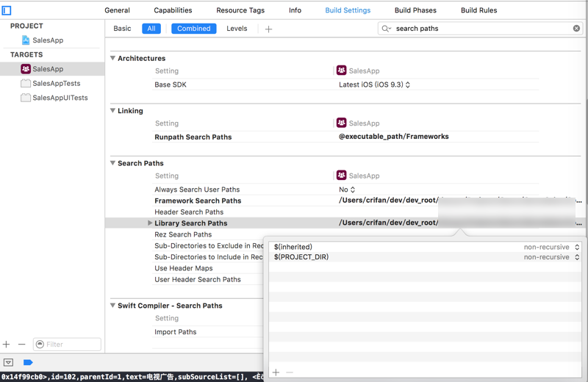Add a new target with the plus button
This screenshot has width=588, height=382.
coord(7,344)
